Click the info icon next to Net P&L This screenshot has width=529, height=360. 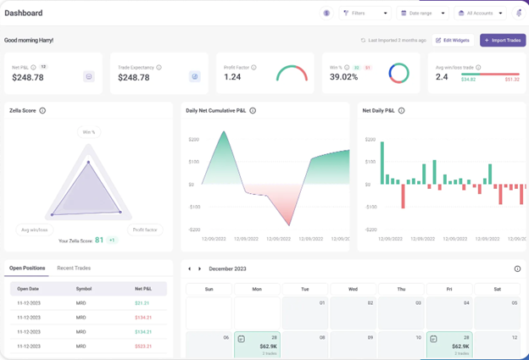coord(33,67)
